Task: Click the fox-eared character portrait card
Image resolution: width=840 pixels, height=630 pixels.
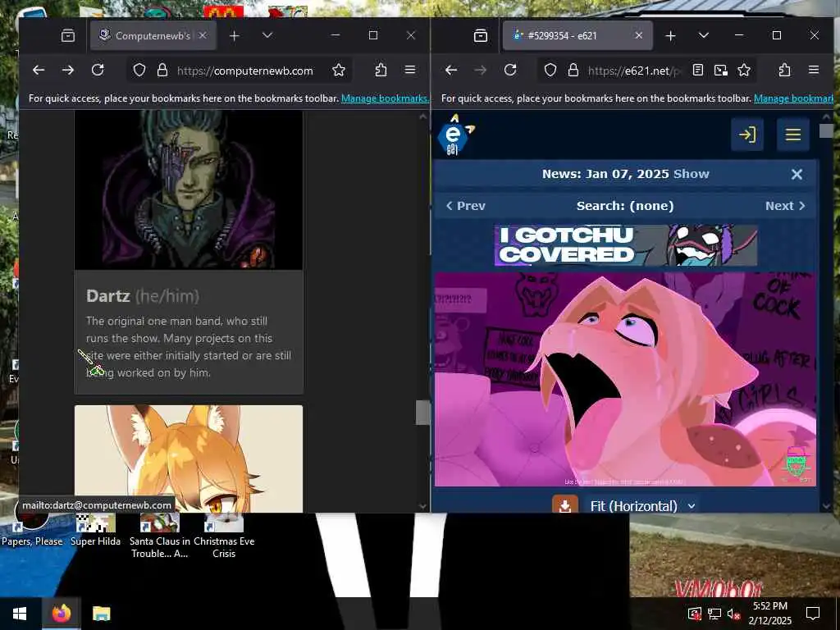Action: [x=189, y=459]
